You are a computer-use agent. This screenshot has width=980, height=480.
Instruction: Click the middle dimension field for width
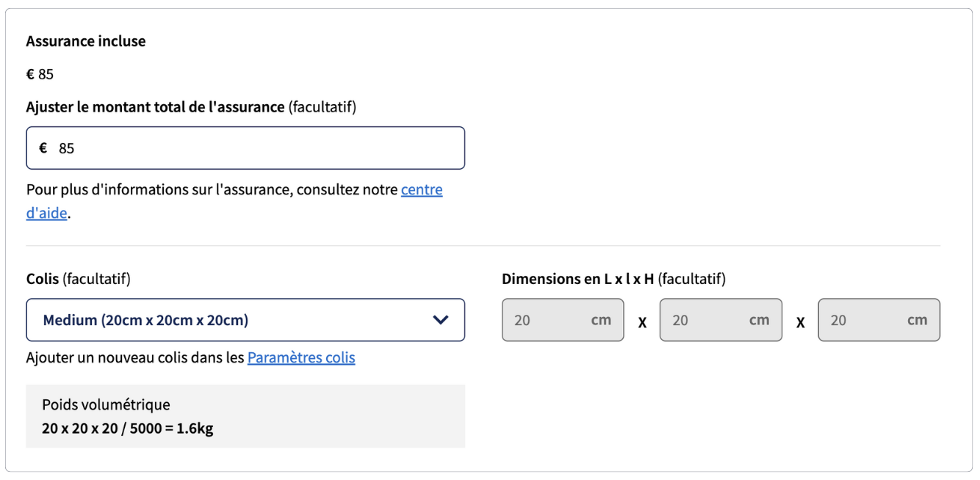[721, 320]
